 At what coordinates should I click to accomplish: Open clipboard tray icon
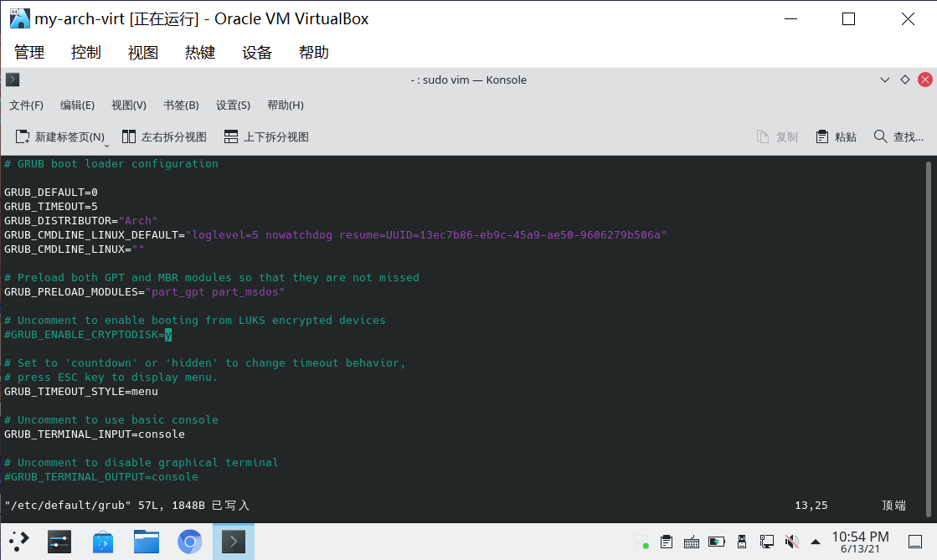pyautogui.click(x=667, y=542)
